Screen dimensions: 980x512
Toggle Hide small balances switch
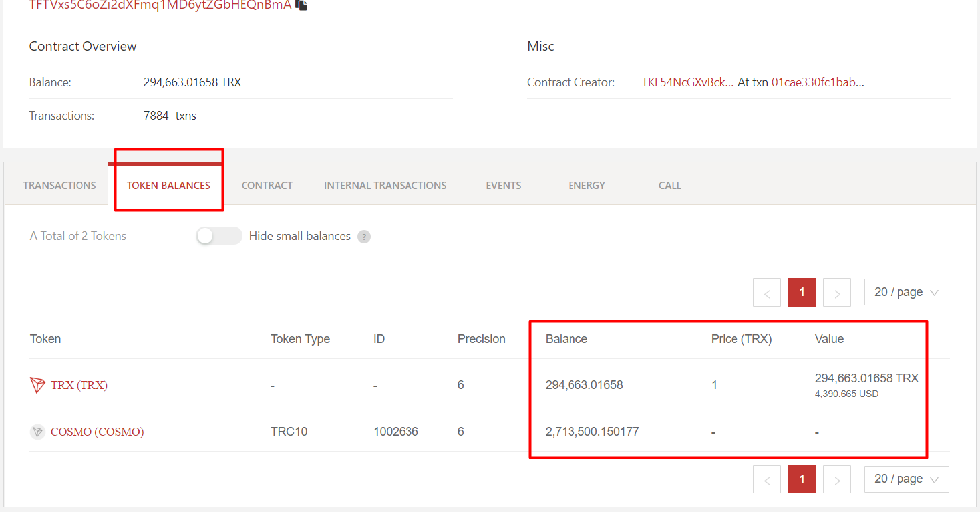pyautogui.click(x=219, y=236)
